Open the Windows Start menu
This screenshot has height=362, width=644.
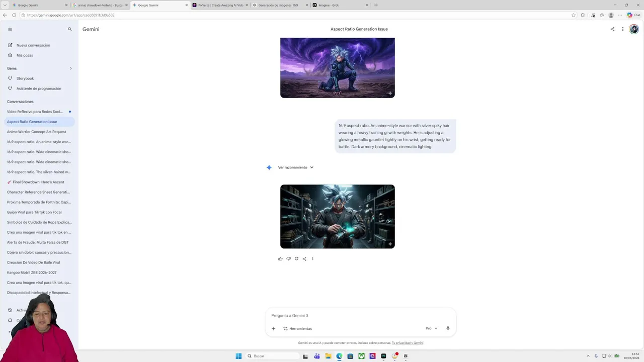coord(238,356)
